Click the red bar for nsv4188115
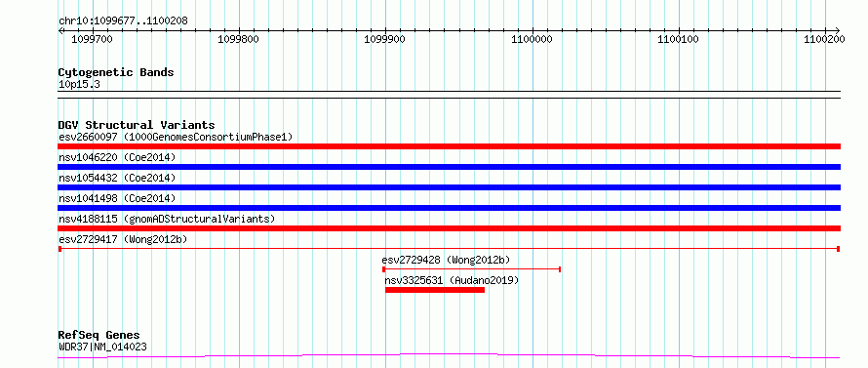This screenshot has width=868, height=368. pyautogui.click(x=449, y=228)
